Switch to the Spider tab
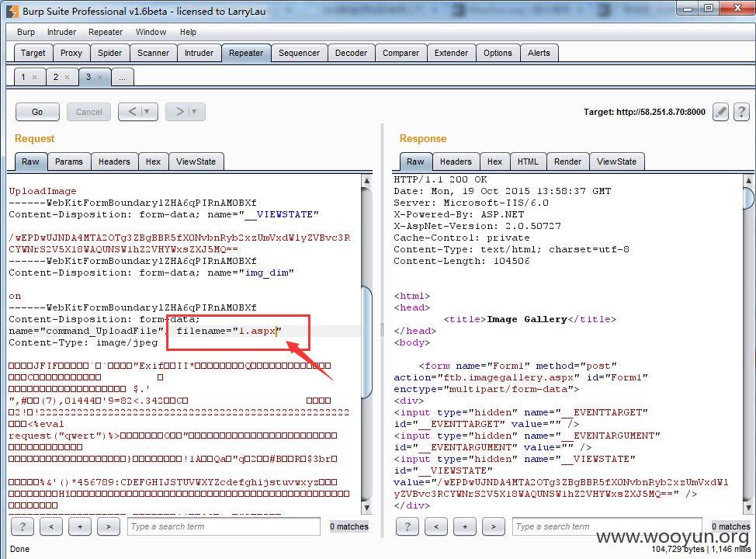Viewport: 756px width, 559px height. click(110, 53)
